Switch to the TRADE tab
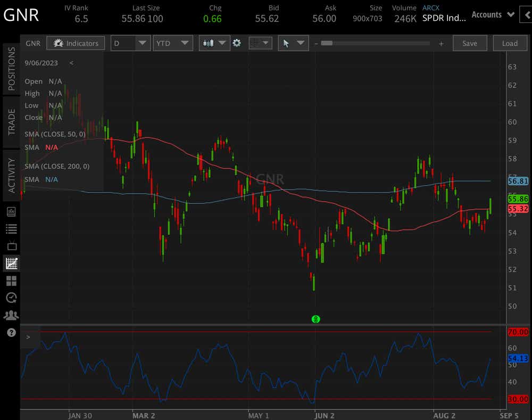This screenshot has height=420, width=532. click(x=12, y=122)
